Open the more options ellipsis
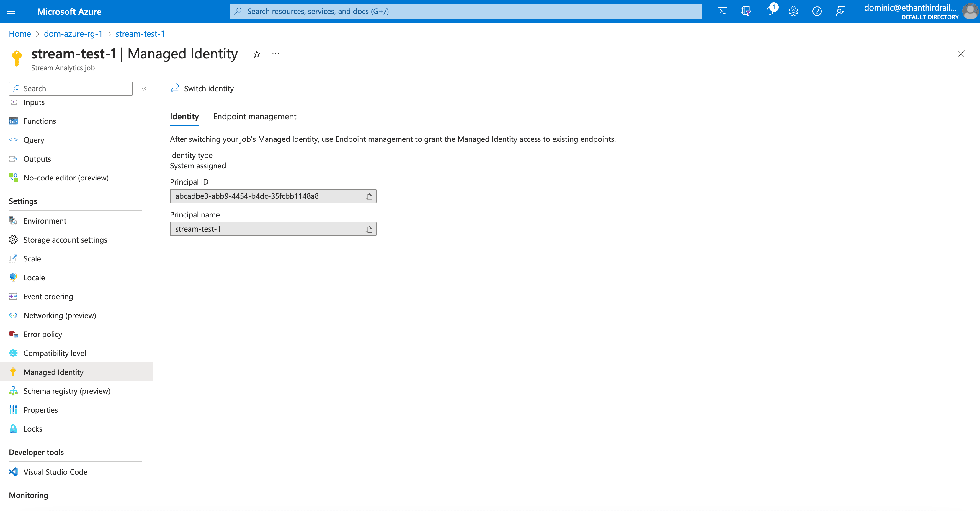Image resolution: width=980 pixels, height=511 pixels. 276,54
